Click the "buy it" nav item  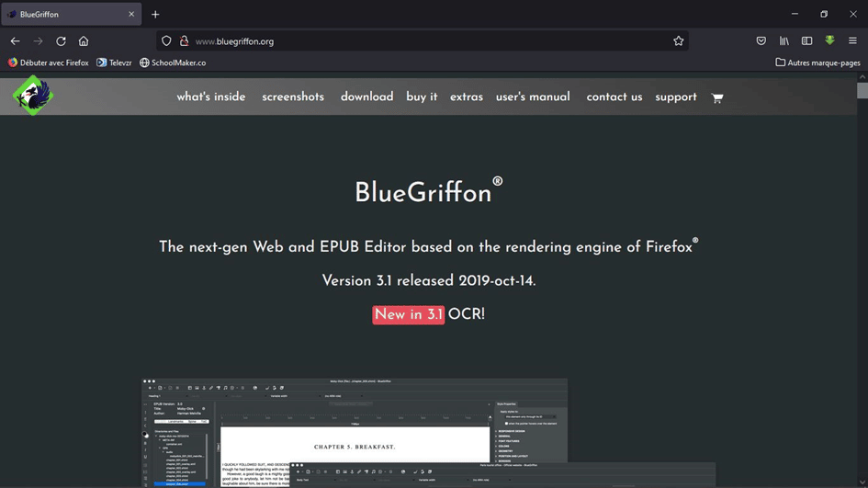pyautogui.click(x=422, y=96)
